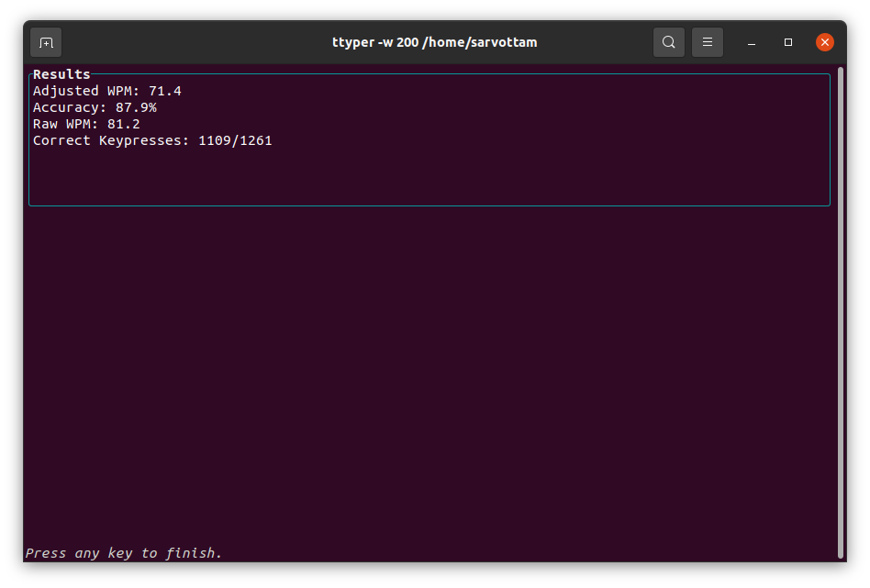Viewport: 870px width, 588px height.
Task: Click the 'Press any key to finish.' prompt
Action: (123, 553)
